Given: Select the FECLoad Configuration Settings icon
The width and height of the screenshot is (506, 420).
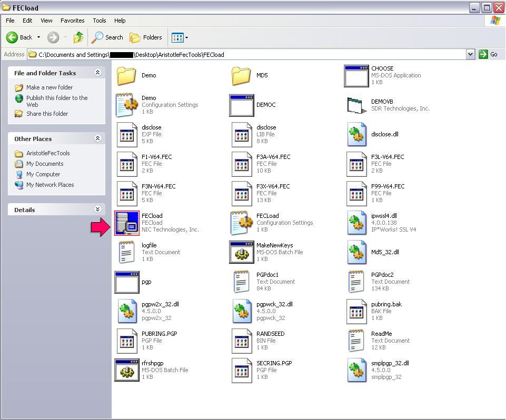Looking at the screenshot, I should pos(242,223).
